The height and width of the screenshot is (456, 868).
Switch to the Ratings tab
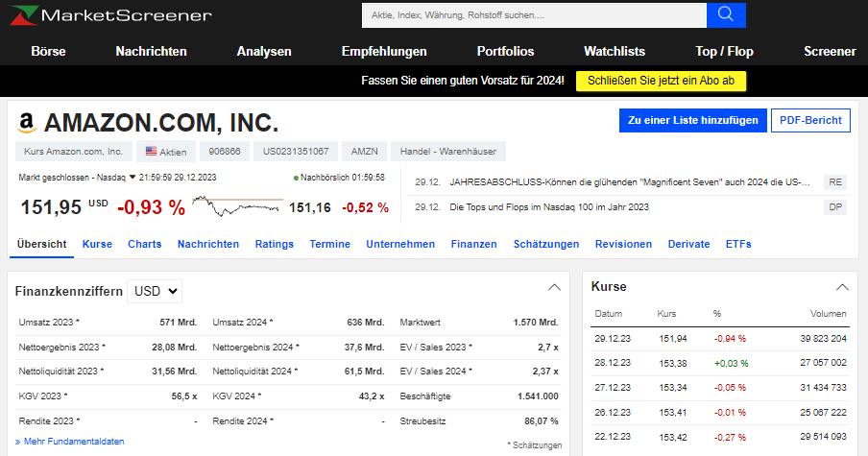pos(274,244)
